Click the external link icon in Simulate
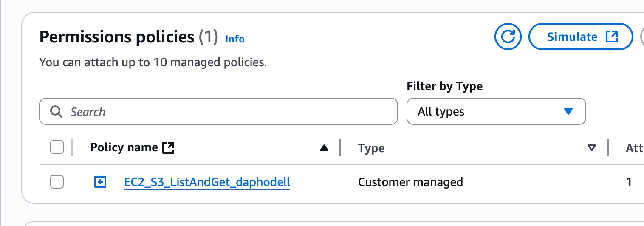The width and height of the screenshot is (644, 226). coord(611,37)
